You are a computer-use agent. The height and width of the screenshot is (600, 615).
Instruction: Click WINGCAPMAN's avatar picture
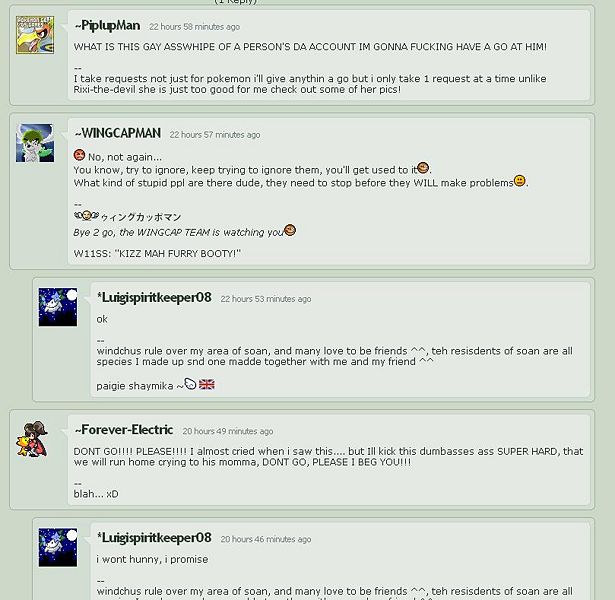[x=35, y=143]
